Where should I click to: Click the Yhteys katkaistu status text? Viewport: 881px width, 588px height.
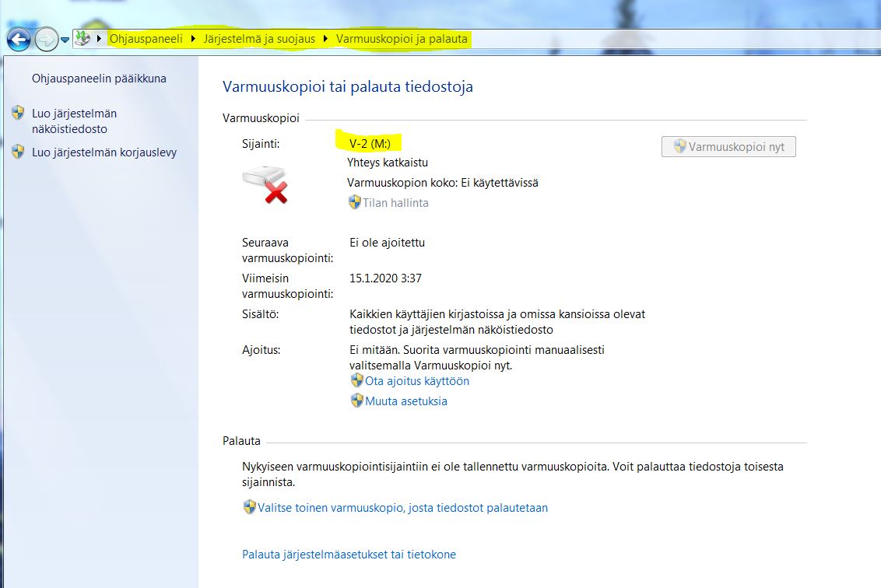point(388,163)
